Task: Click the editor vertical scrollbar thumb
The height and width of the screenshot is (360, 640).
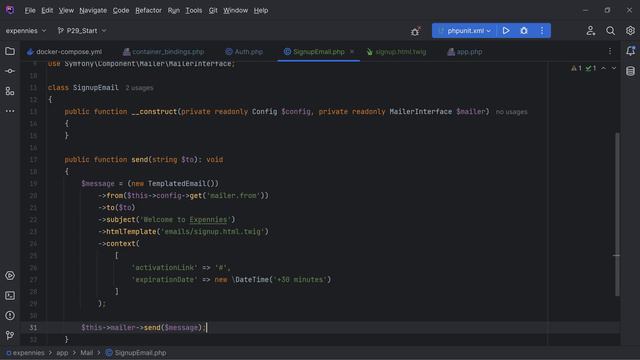Action: tap(617, 214)
